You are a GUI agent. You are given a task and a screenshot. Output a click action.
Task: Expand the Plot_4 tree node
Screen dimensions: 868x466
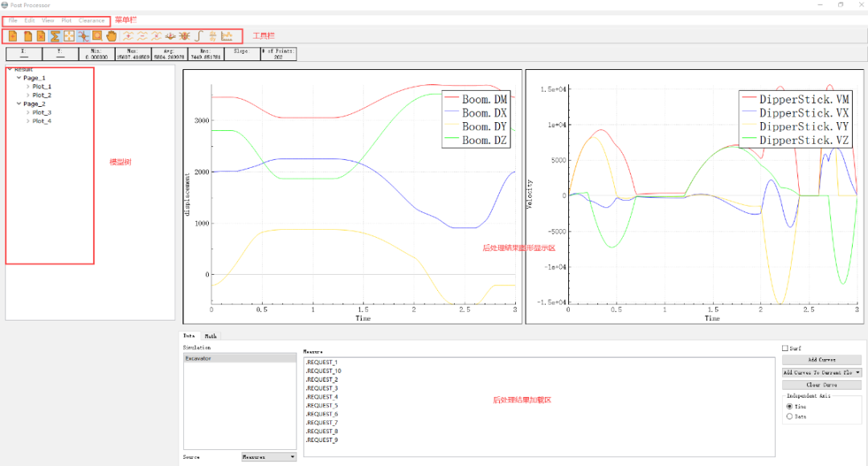[27, 121]
